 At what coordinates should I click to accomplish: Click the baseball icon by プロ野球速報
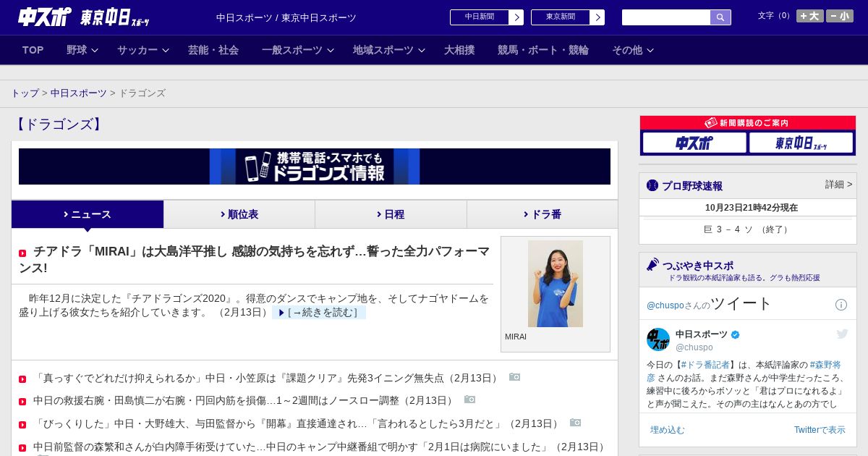(x=652, y=185)
